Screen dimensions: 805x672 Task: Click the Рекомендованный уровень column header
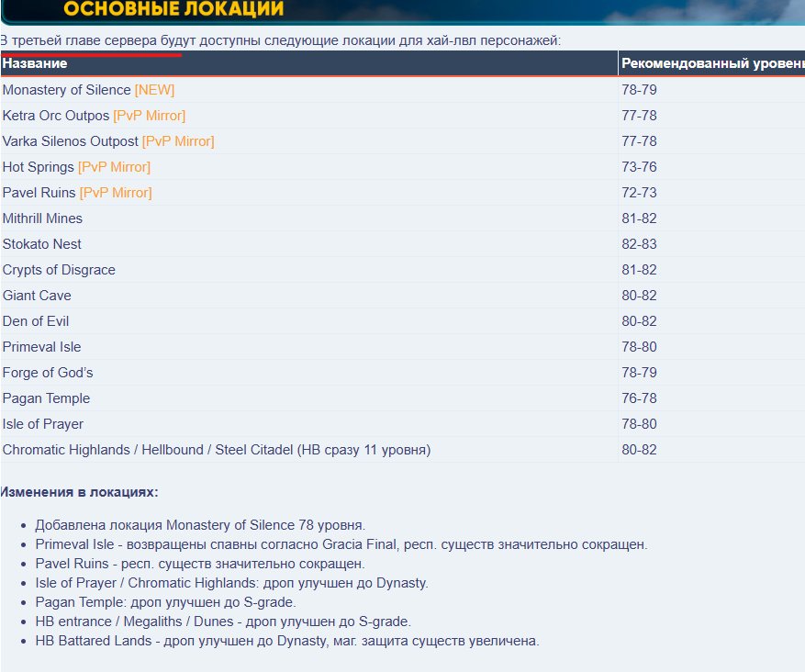coord(711,63)
